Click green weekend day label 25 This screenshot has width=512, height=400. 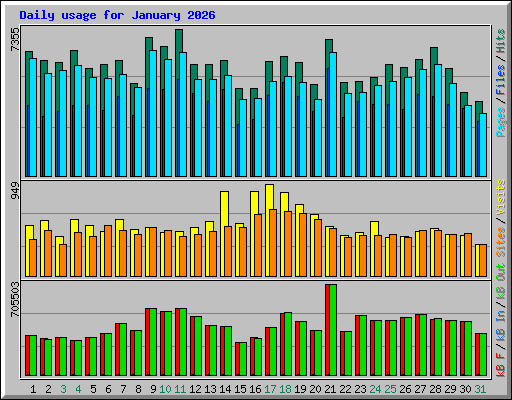point(390,389)
